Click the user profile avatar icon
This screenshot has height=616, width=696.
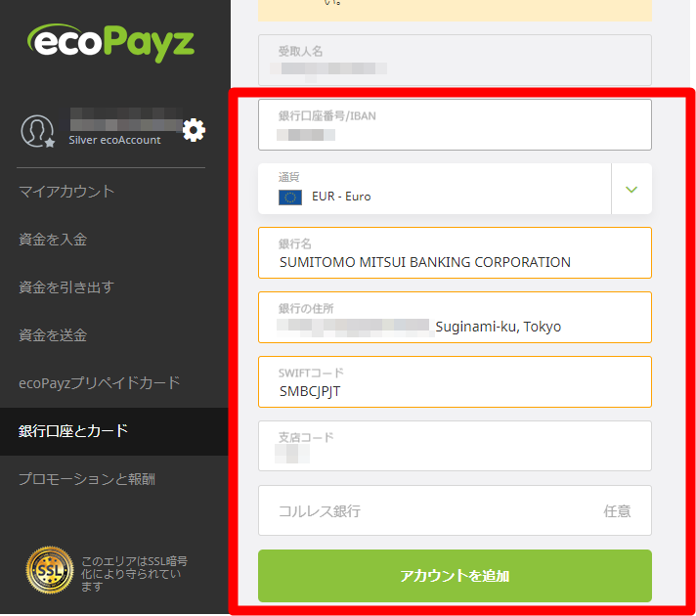(x=37, y=131)
